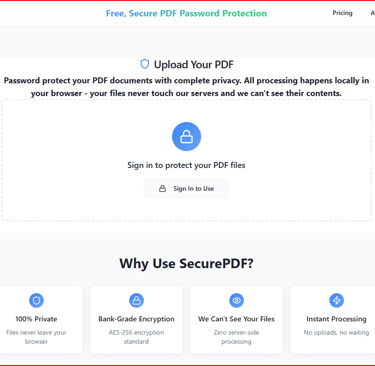Click the Sign In to Use button

click(x=186, y=189)
